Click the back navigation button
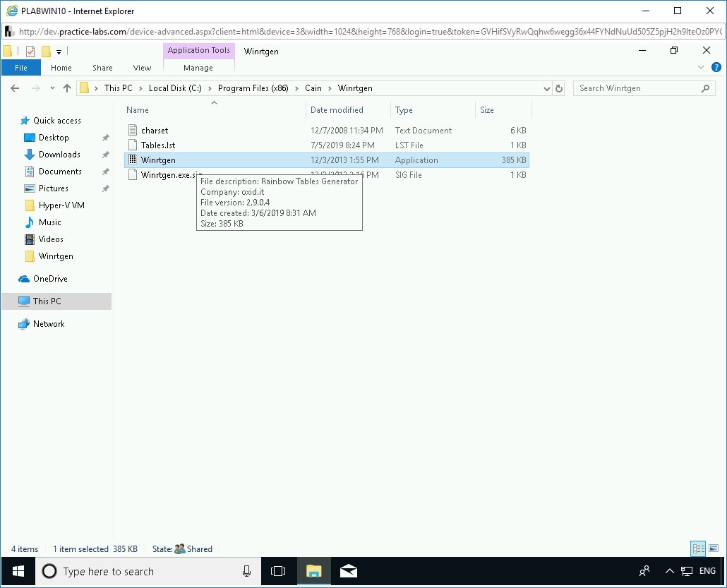727x588 pixels. pos(15,88)
